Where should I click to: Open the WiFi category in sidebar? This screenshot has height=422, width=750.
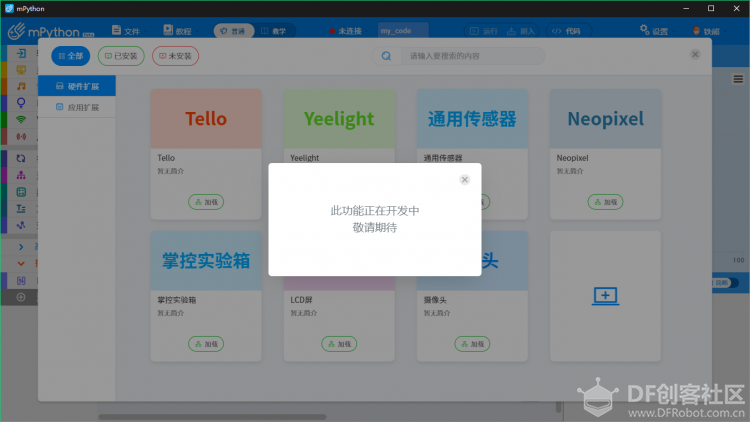click(x=21, y=120)
